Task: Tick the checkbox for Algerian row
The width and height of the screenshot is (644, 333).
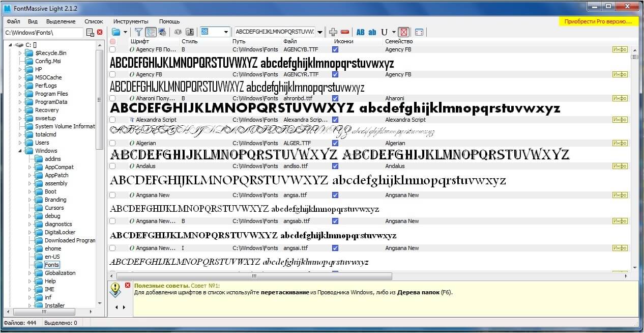Action: tap(112, 143)
